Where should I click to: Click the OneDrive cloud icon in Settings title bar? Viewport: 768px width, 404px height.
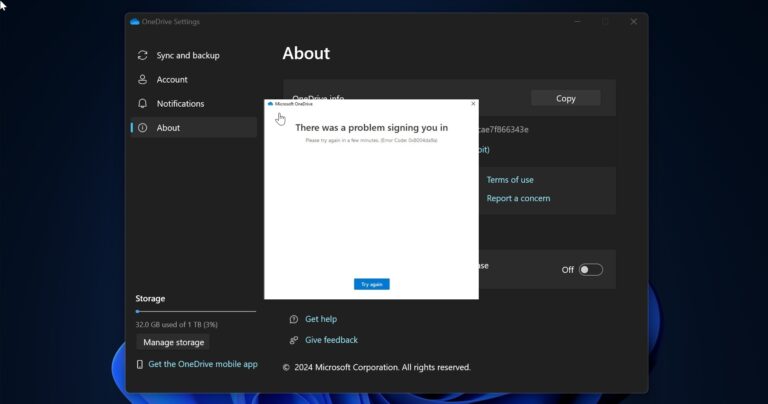135,22
